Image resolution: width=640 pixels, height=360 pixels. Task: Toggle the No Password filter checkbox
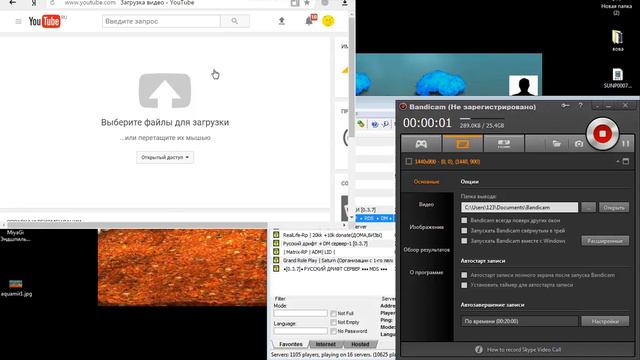(x=333, y=331)
